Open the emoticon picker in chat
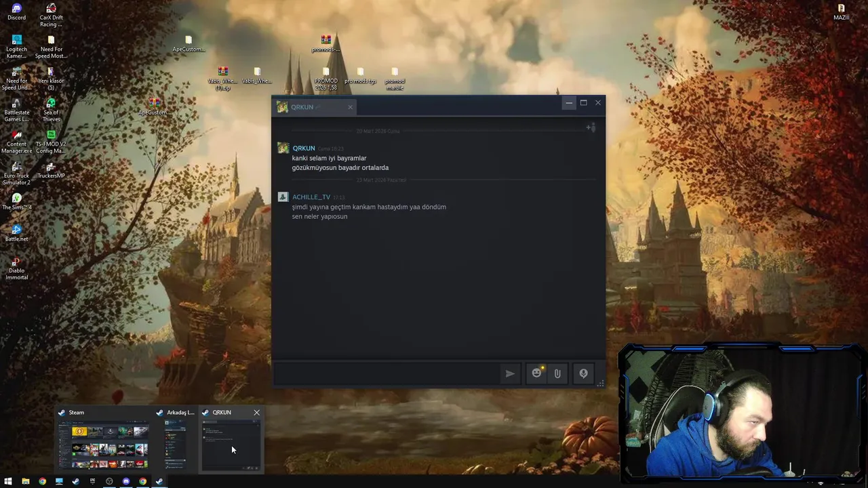The width and height of the screenshot is (868, 488). (536, 373)
